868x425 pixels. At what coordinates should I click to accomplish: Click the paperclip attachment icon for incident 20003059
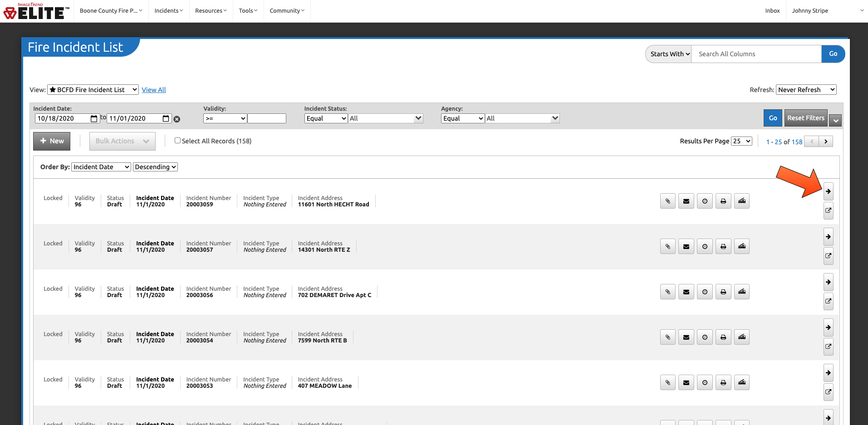coord(667,201)
